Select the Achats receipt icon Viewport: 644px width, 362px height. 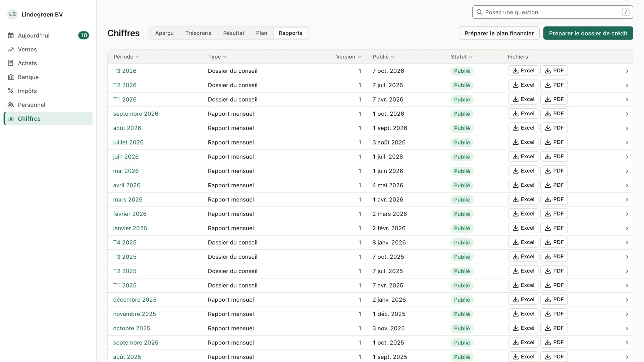(11, 63)
